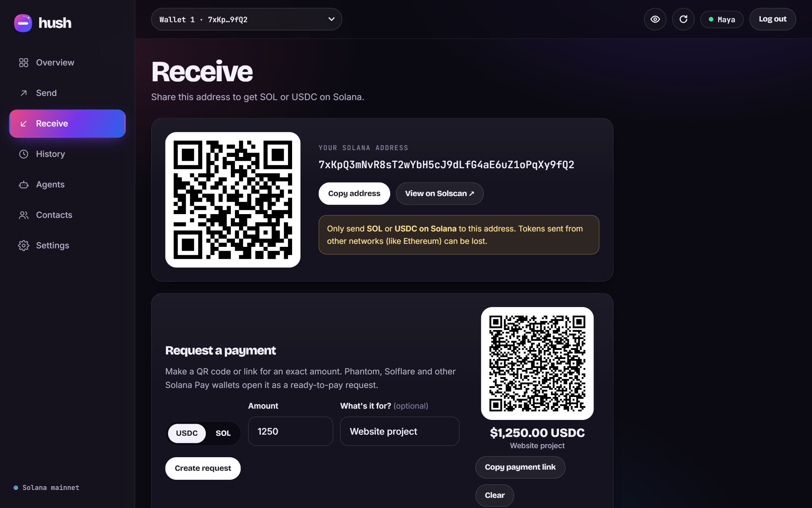Open View on Solscan link
Image resolution: width=812 pixels, height=508 pixels.
439,193
